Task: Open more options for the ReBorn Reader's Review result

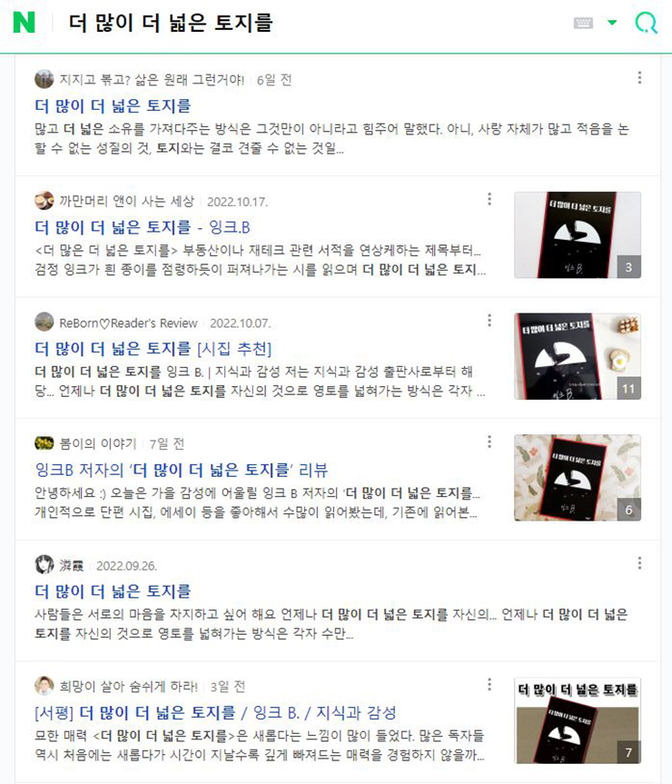Action: pyautogui.click(x=489, y=321)
